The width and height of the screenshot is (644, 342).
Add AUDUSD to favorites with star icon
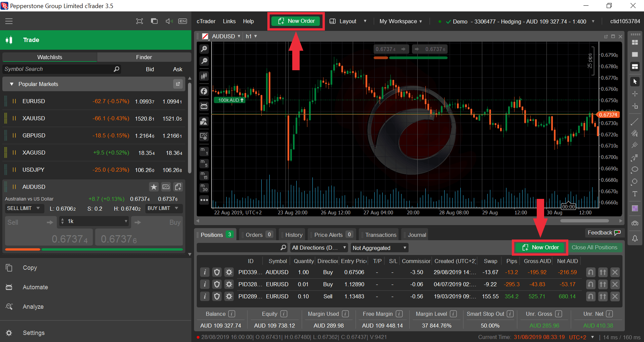coord(154,187)
